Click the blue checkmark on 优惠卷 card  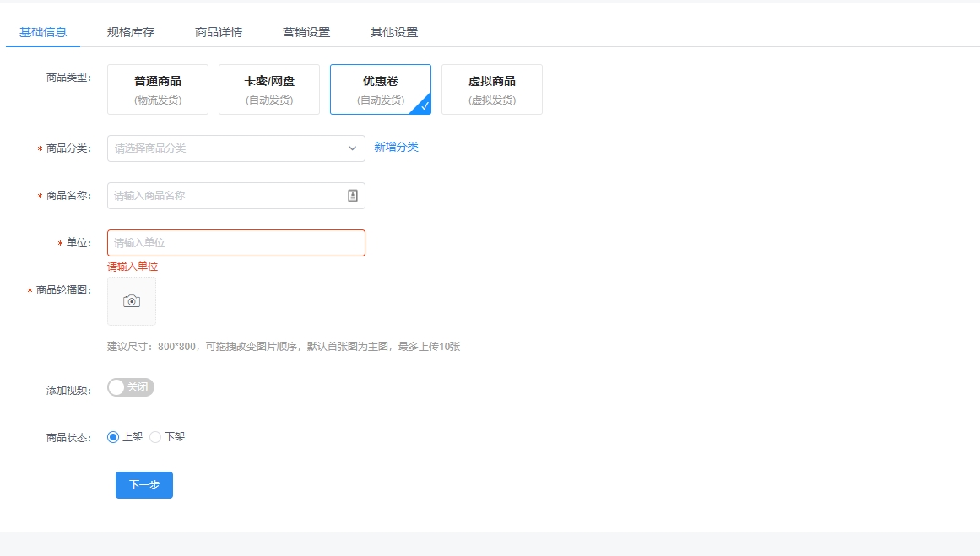425,106
